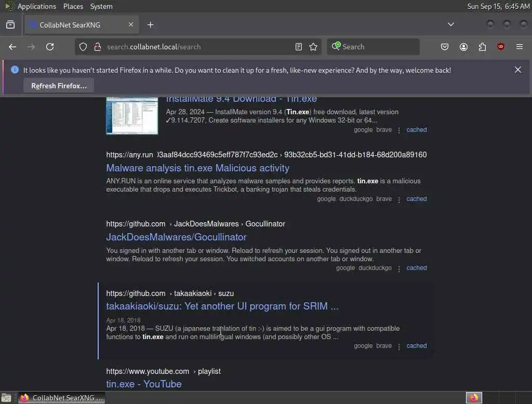Viewport: 532px width, 404px height.
Task: Open cached copy of Gocullinator result
Action: click(417, 267)
